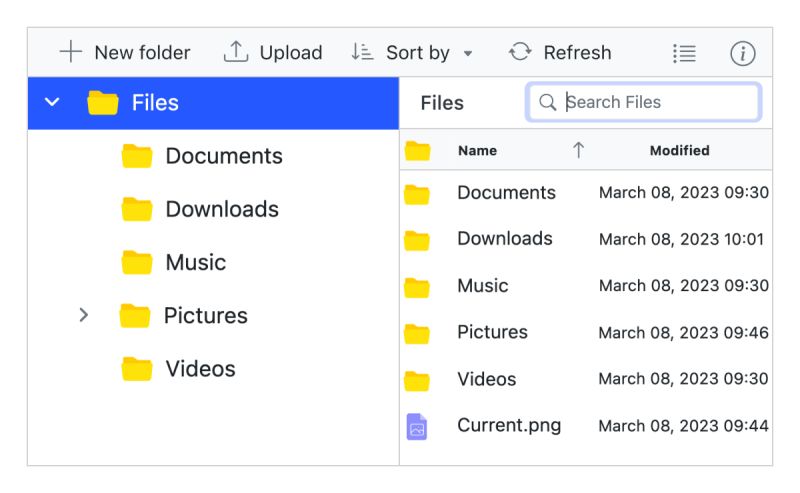This screenshot has width=800, height=493.
Task: Click the Refresh text button
Action: (x=577, y=53)
